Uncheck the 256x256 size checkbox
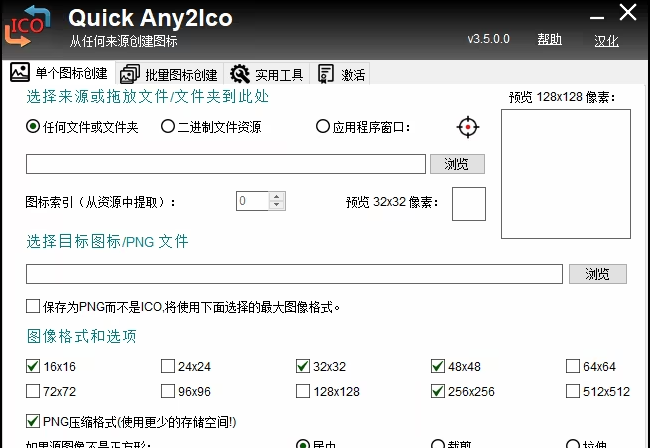 (438, 391)
